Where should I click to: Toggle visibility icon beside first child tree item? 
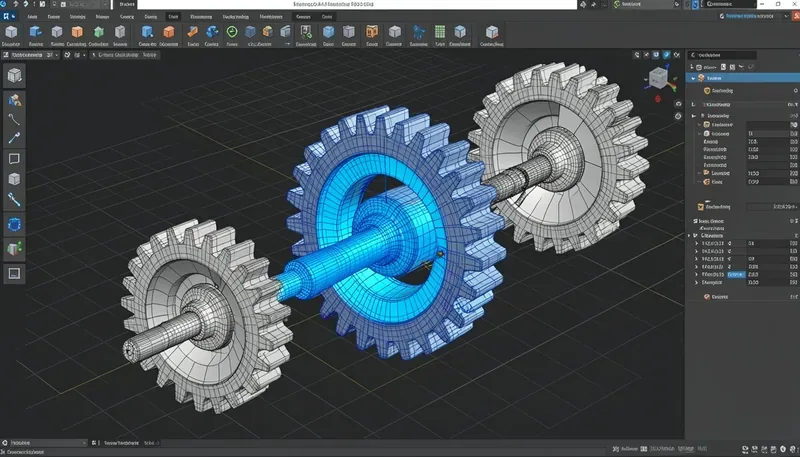(795, 91)
